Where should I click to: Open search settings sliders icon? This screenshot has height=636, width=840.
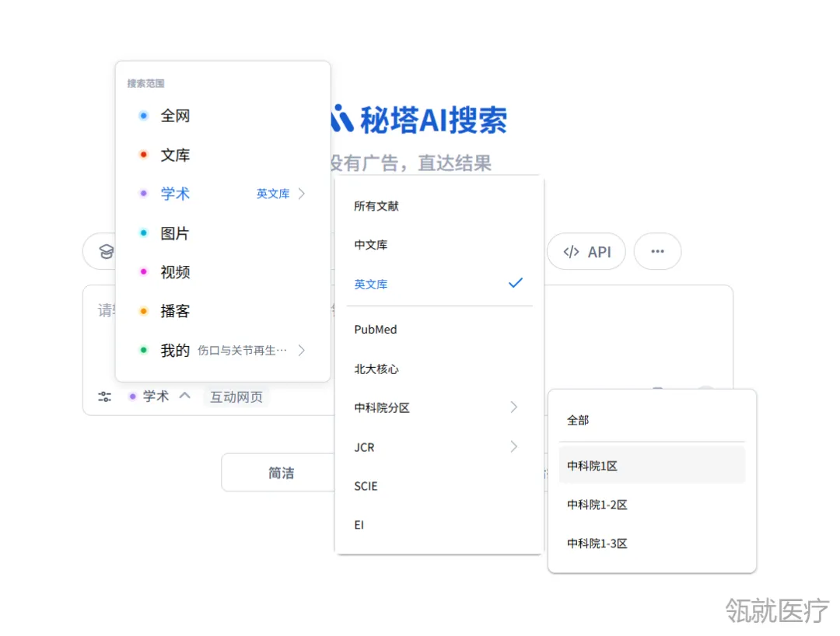click(x=104, y=397)
